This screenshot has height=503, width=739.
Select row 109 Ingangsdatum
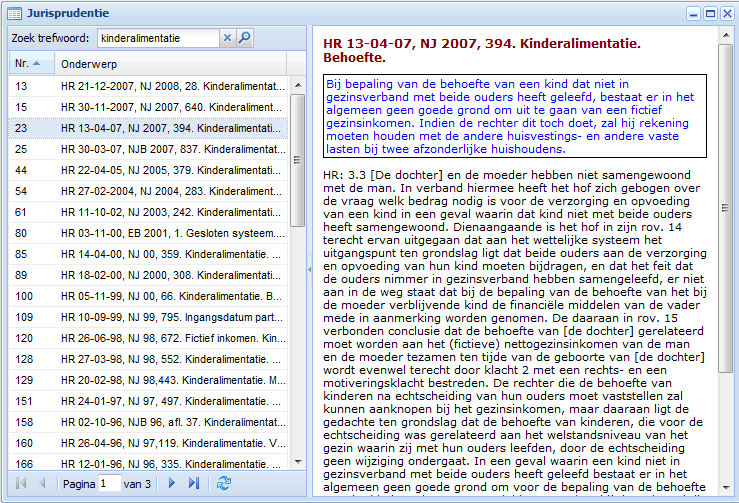(148, 317)
